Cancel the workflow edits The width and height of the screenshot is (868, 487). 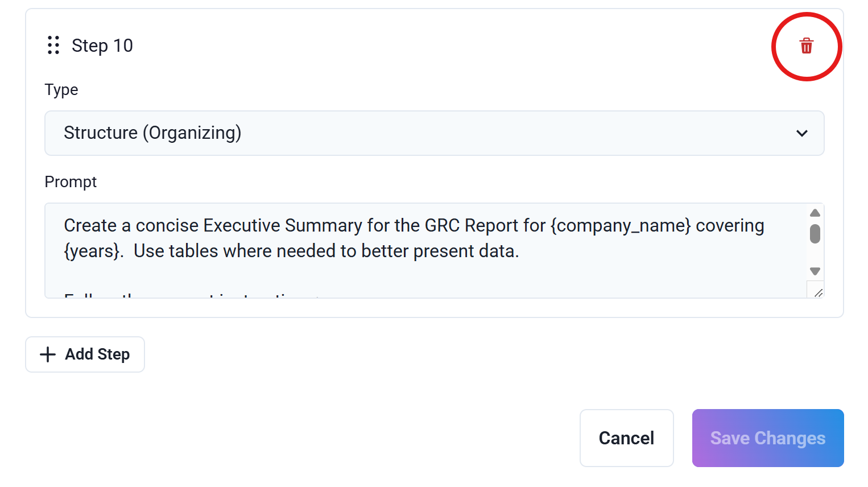[x=627, y=438]
